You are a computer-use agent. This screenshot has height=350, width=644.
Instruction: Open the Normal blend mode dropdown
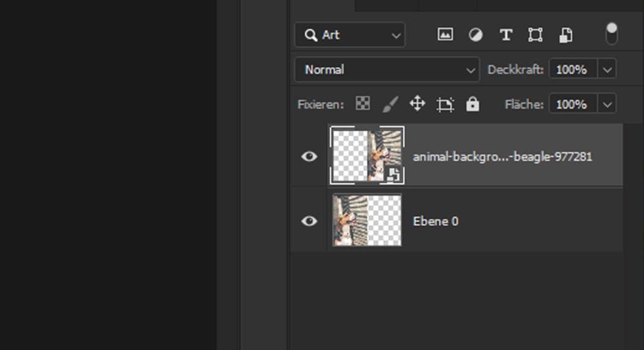[387, 70]
